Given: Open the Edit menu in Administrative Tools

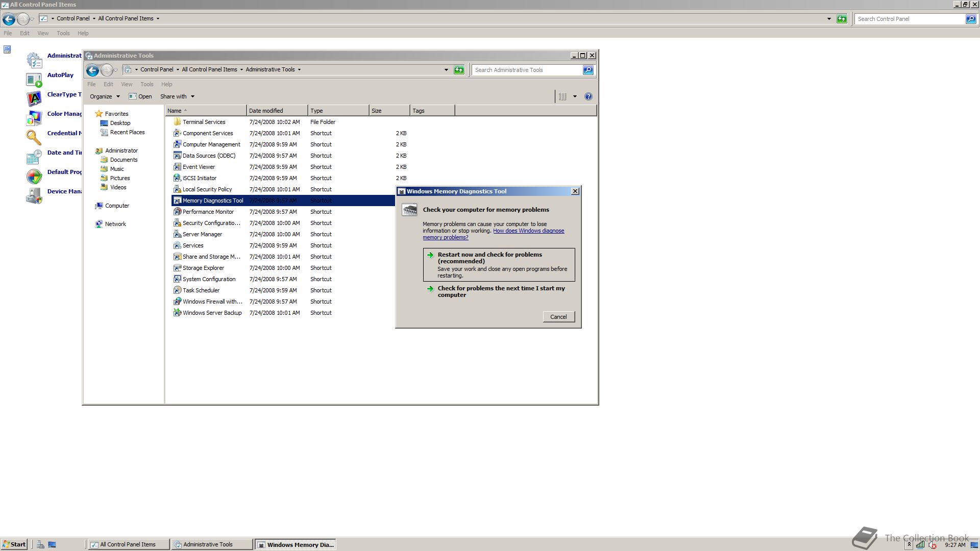Looking at the screenshot, I should 108,84.
